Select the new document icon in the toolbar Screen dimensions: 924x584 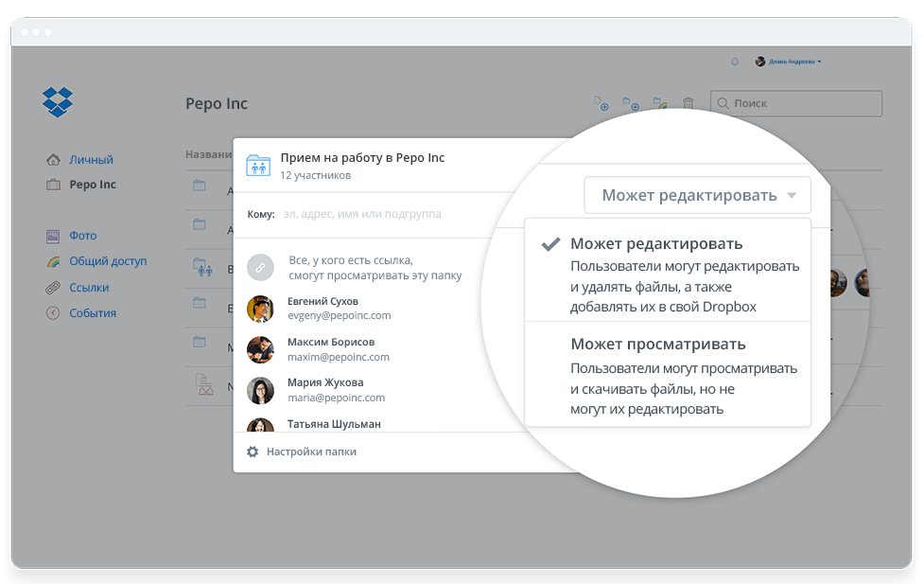pyautogui.click(x=600, y=102)
